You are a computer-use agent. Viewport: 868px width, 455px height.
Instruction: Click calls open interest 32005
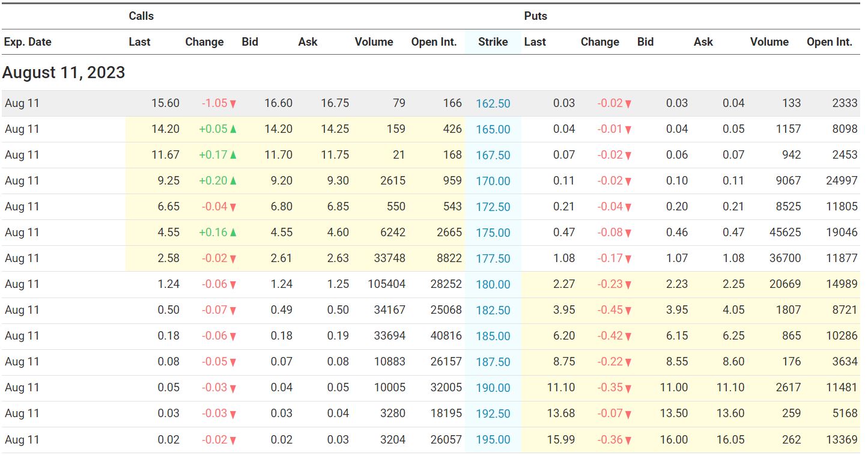point(446,388)
